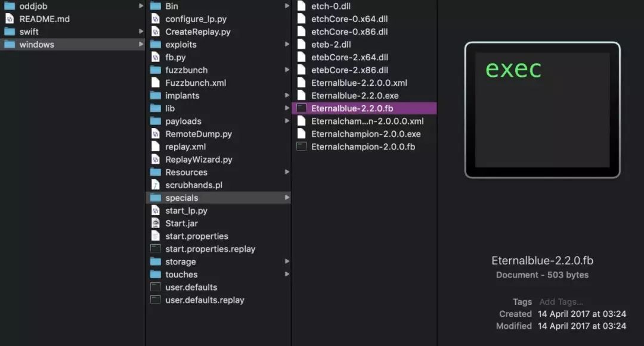Viewport: 644px width, 346px height.
Task: Click the implants folder icon
Action: click(x=155, y=95)
